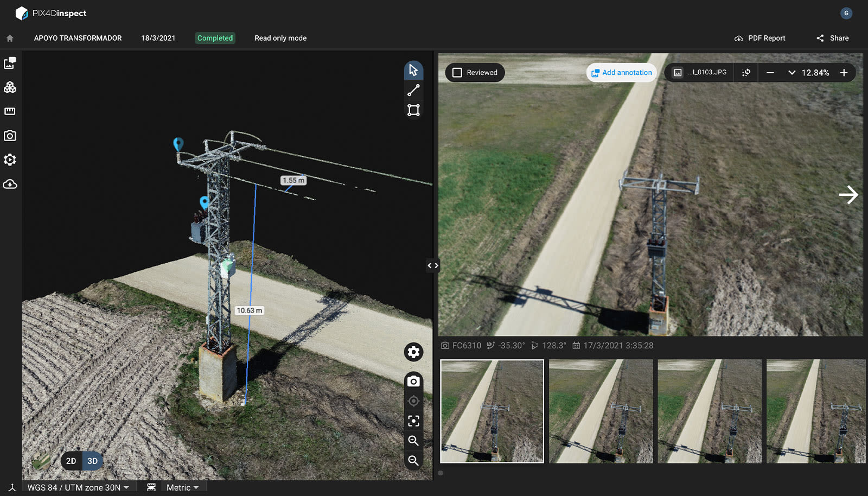Image resolution: width=868 pixels, height=496 pixels.
Task: Open the 3D model panel from sidebar
Action: 10,87
